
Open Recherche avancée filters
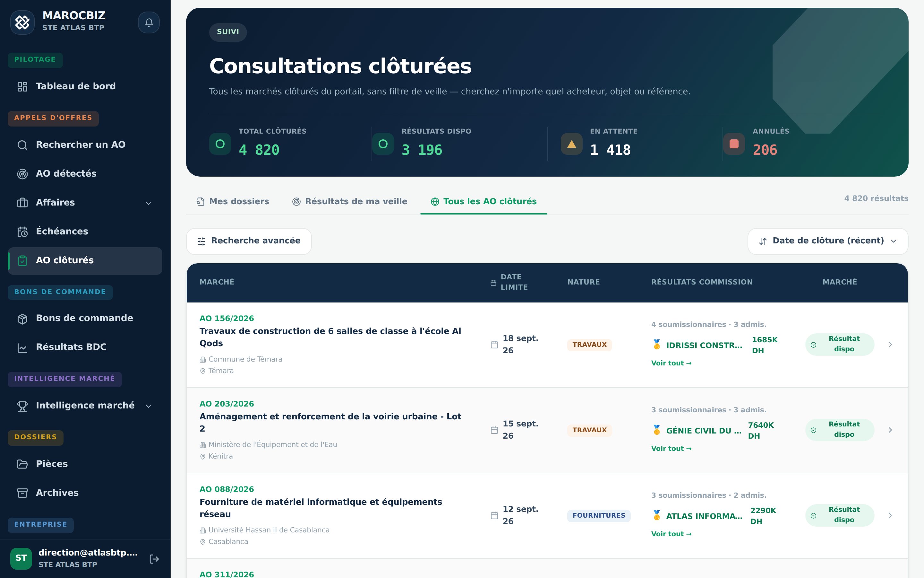pyautogui.click(x=249, y=241)
